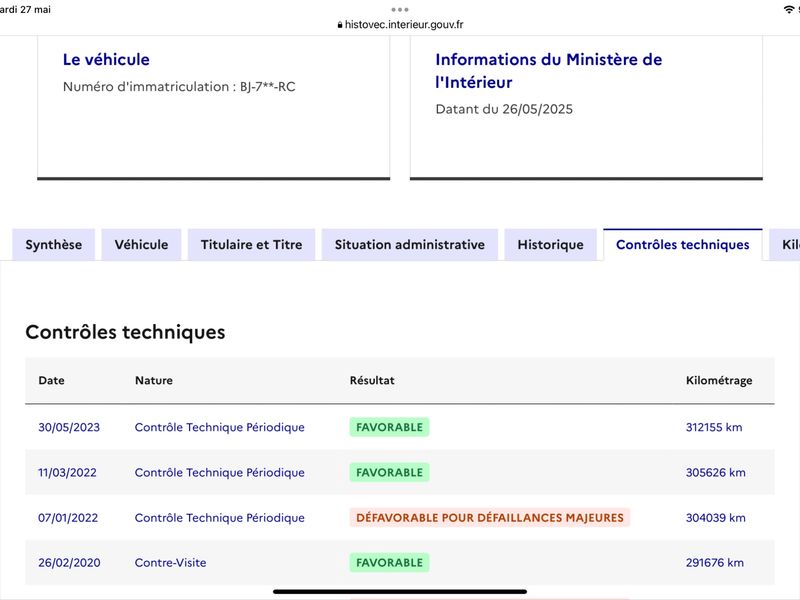This screenshot has width=800, height=600.
Task: Tap the padlock icon before the URL
Action: click(x=340, y=25)
